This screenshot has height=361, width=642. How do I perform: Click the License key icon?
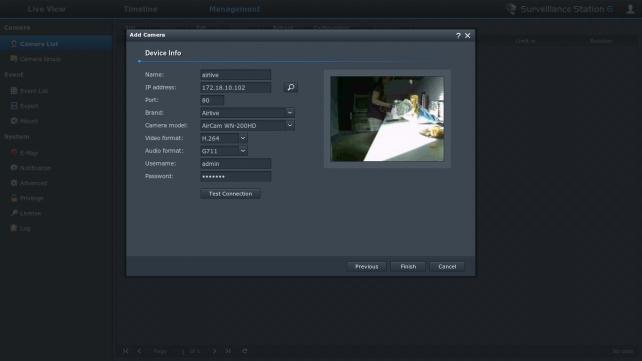tap(14, 213)
